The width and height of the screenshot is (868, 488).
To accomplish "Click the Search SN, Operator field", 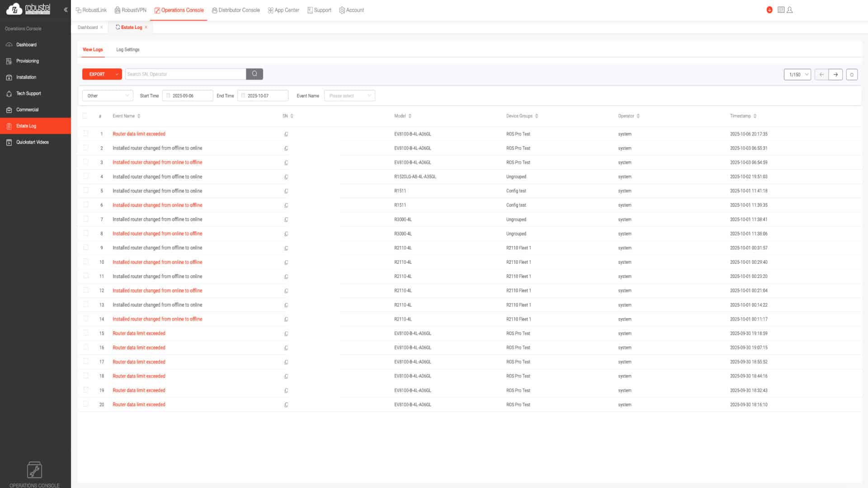I will [x=185, y=74].
